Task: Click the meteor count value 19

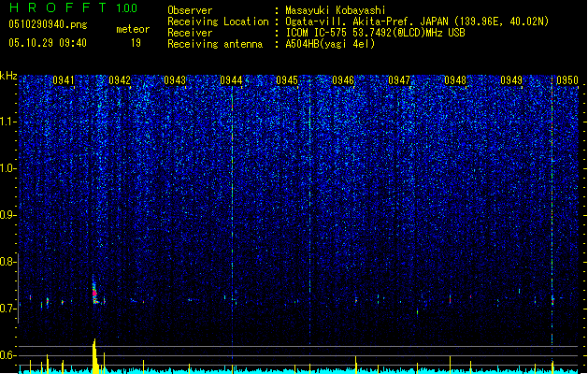Action: tap(136, 43)
